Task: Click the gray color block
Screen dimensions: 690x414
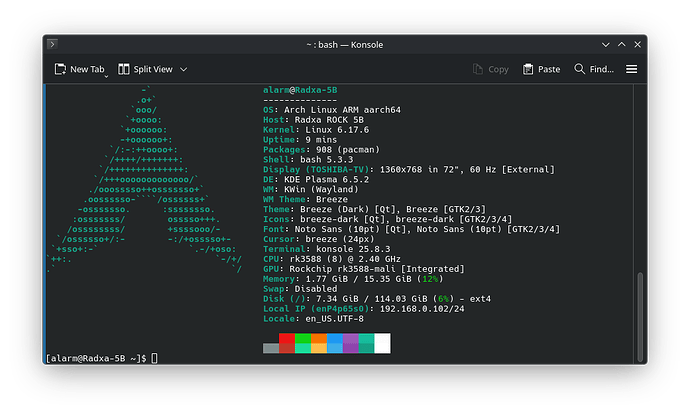Action: pyautogui.click(x=271, y=348)
